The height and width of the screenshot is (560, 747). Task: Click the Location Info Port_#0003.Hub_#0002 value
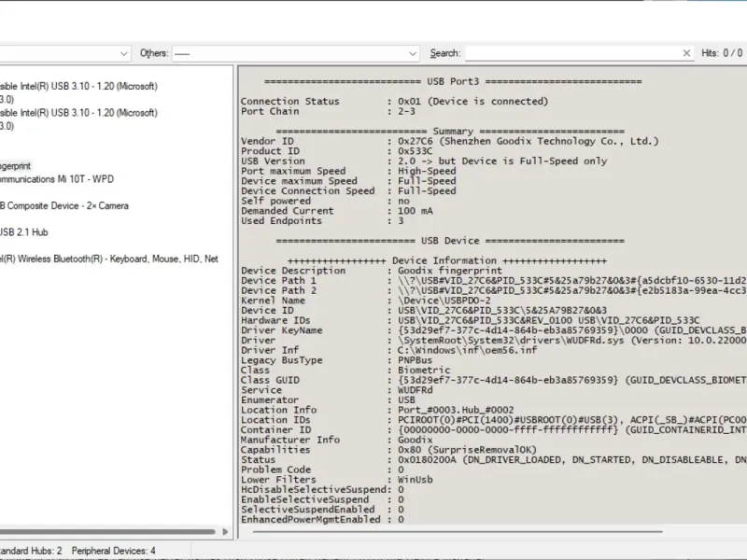click(x=456, y=410)
